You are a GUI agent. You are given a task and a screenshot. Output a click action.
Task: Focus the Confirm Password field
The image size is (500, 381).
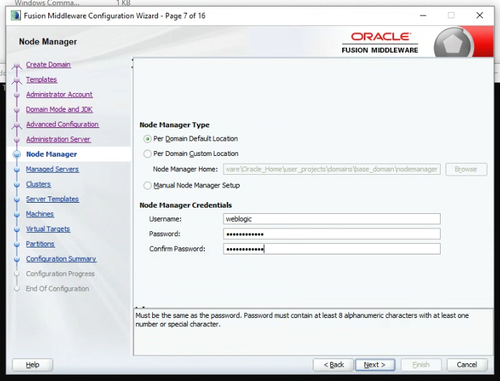[332, 249]
